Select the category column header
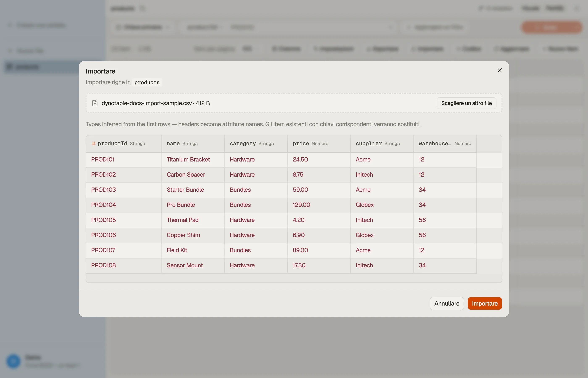Viewport: 588px width, 378px height. click(x=256, y=144)
